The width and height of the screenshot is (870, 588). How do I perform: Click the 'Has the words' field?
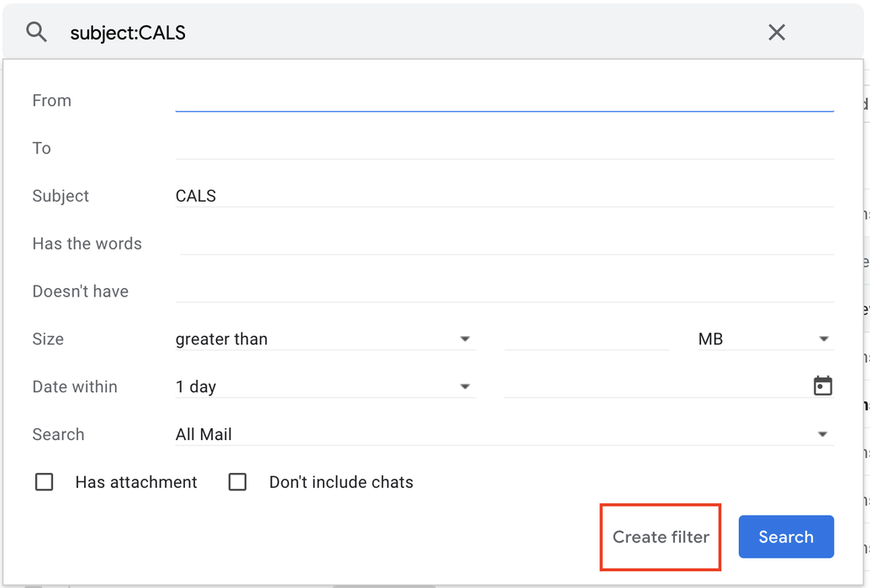[x=504, y=243]
